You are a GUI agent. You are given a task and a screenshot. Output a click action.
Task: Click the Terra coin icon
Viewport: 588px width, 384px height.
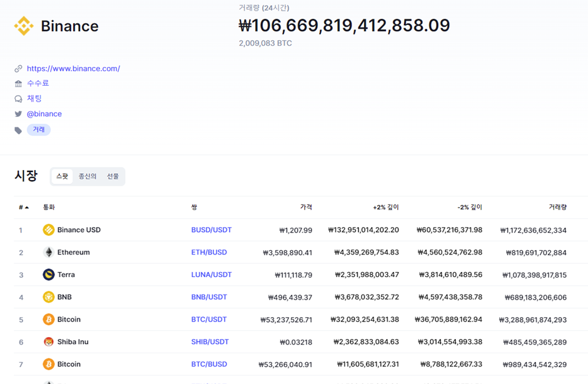(48, 275)
